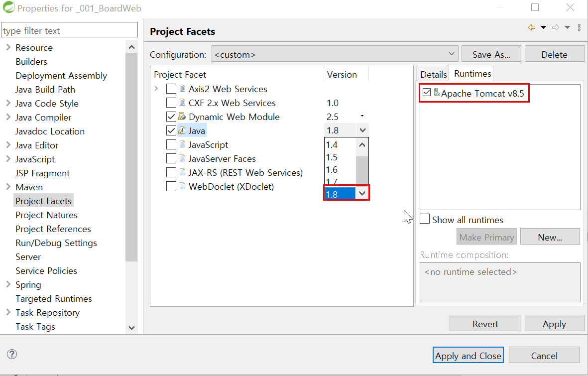The height and width of the screenshot is (376, 588).
Task: Switch to the Runtimes tab
Action: click(x=472, y=74)
